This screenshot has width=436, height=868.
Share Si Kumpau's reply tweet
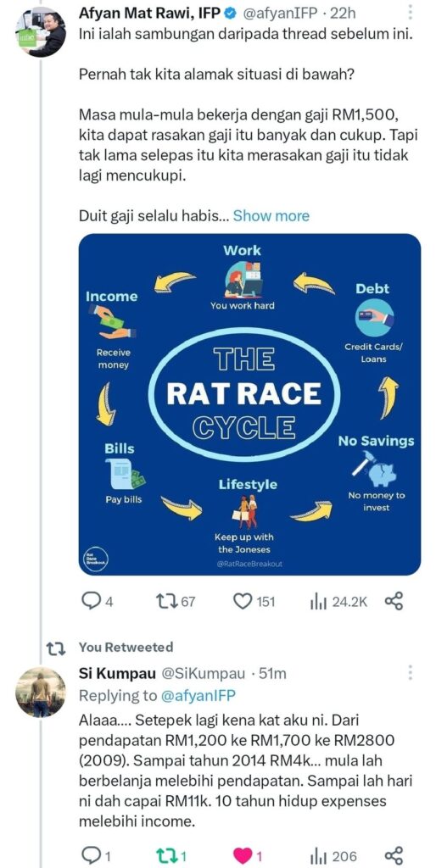pyautogui.click(x=394, y=856)
